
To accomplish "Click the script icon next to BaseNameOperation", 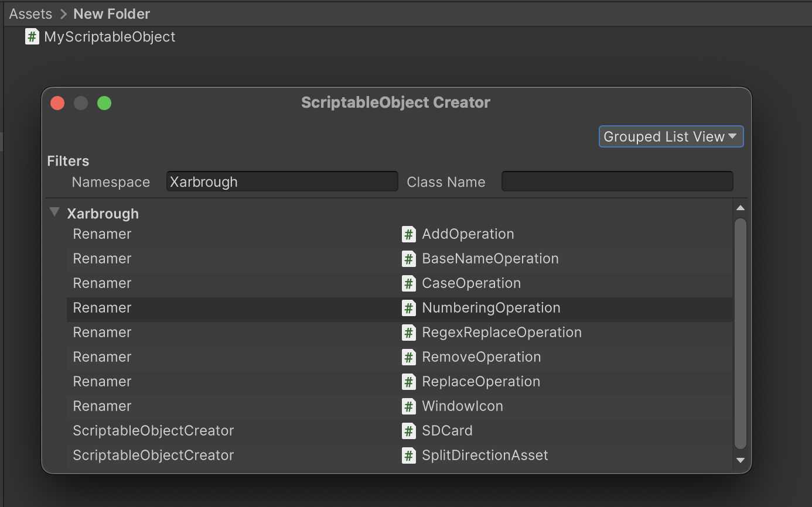I will (408, 258).
